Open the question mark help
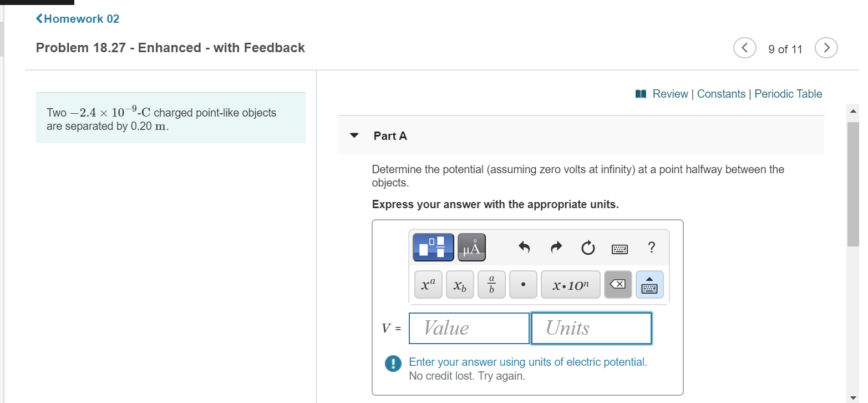The image size is (868, 403). pos(652,247)
